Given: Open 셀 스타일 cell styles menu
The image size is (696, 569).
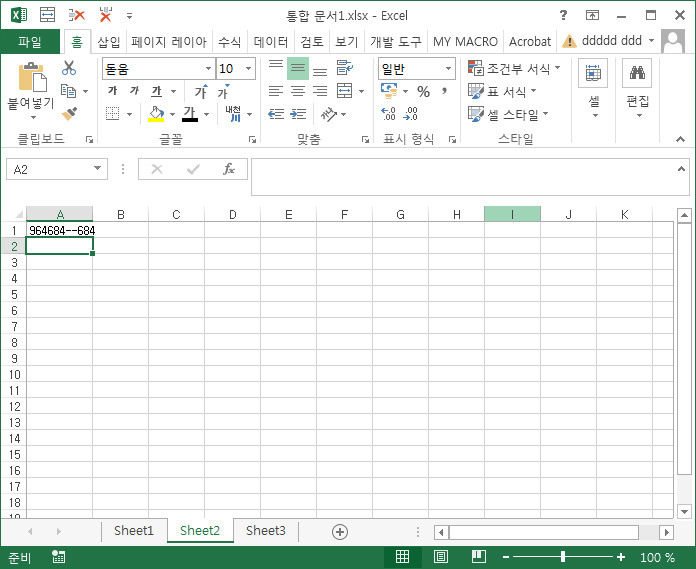Looking at the screenshot, I should tap(508, 115).
